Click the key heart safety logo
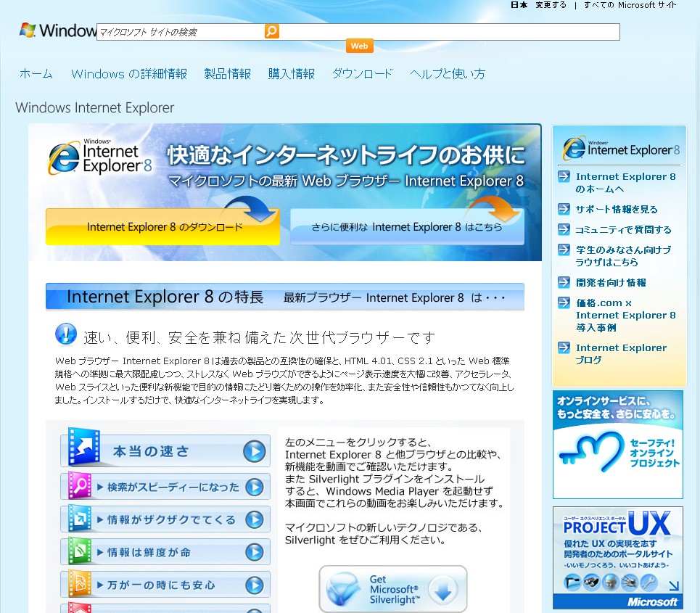The width and height of the screenshot is (700, 613). [x=591, y=451]
